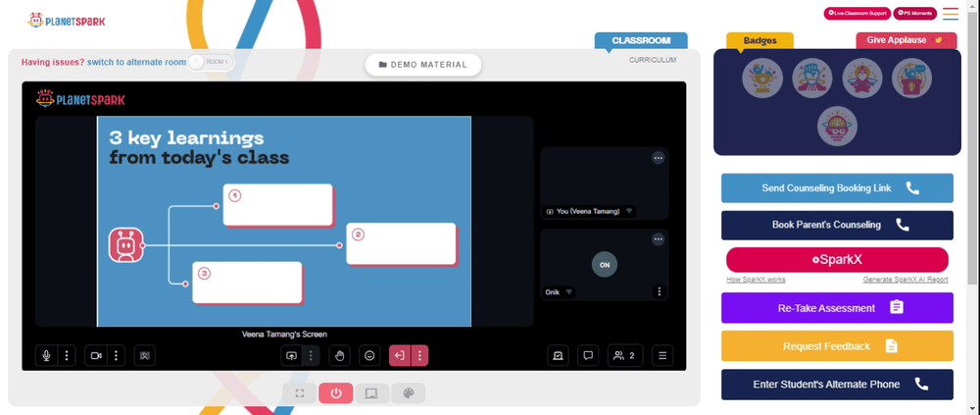Click the laptop screen icon below the video

point(371,393)
